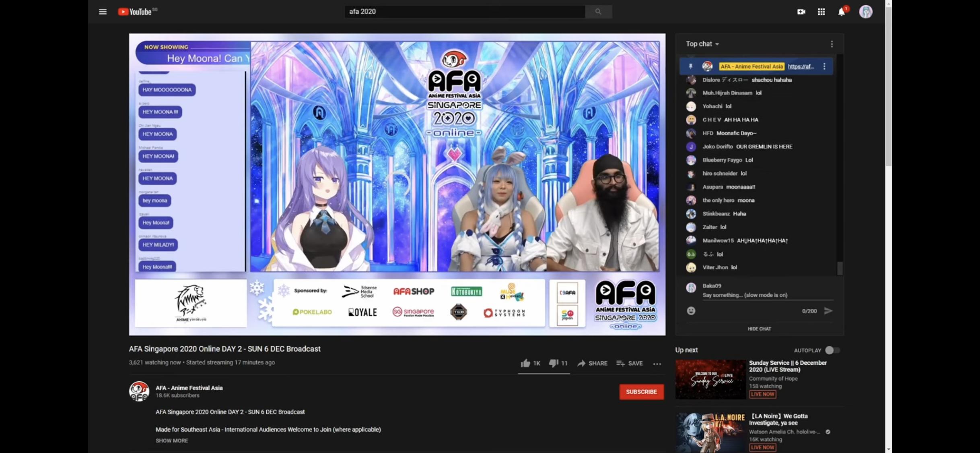This screenshot has height=453, width=980.
Task: Expand the description with SHOW MORE
Action: pos(172,441)
